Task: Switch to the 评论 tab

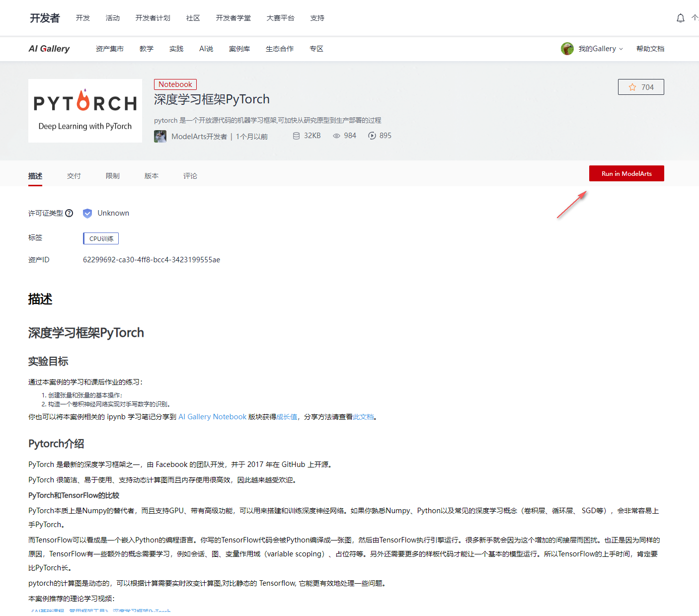Action: pos(190,176)
